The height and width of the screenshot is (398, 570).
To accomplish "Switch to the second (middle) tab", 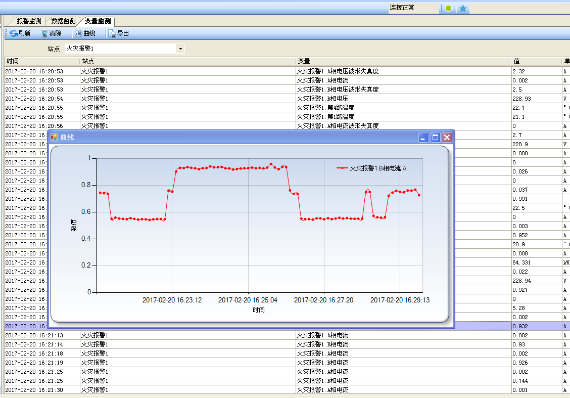I will [x=63, y=21].
